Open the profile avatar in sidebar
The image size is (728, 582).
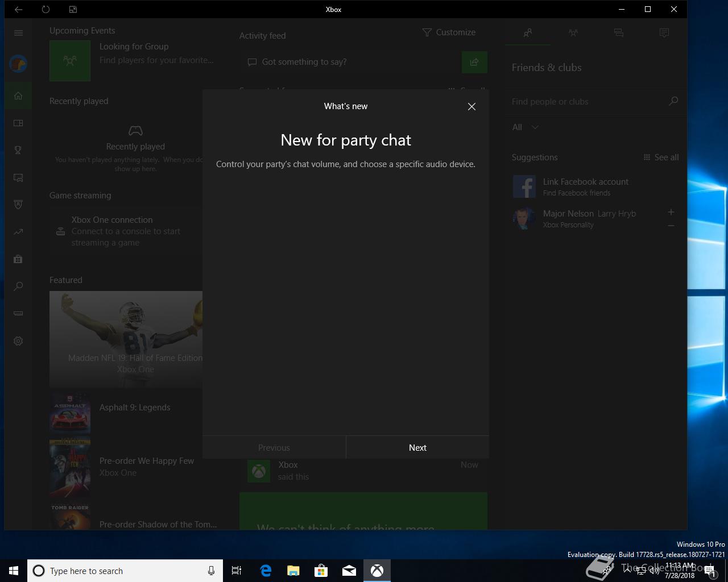coord(18,64)
